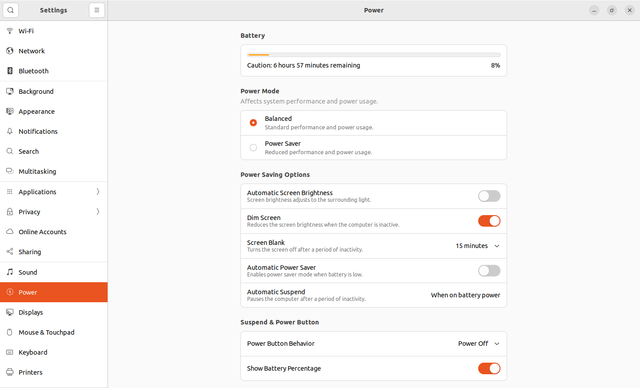Enable the Automatic Power Saver switch
Viewport: 640px width, 388px height.
click(x=489, y=270)
